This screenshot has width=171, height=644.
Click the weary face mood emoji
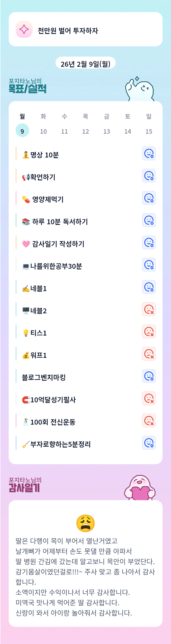click(x=85, y=523)
